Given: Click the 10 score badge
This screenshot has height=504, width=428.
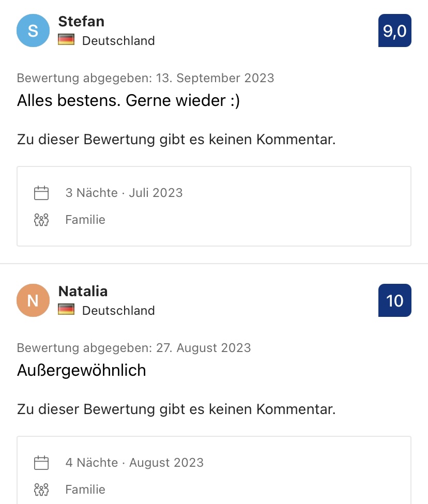Looking at the screenshot, I should (395, 300).
